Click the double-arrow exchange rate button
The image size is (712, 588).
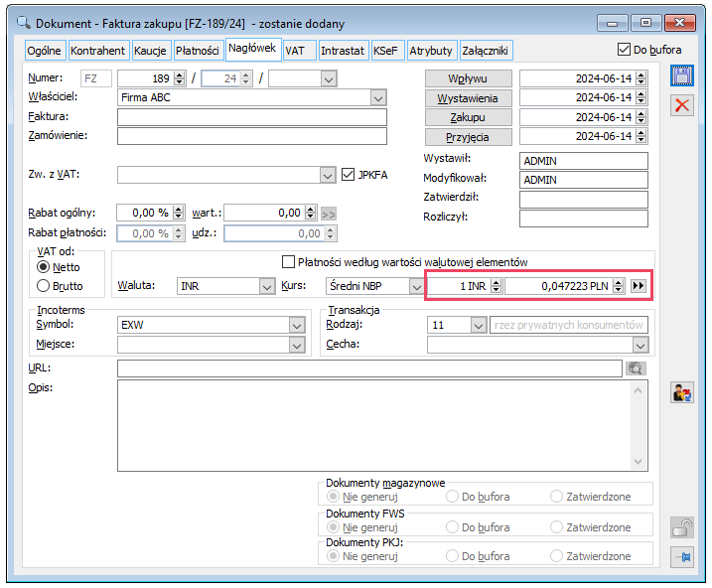click(x=638, y=286)
